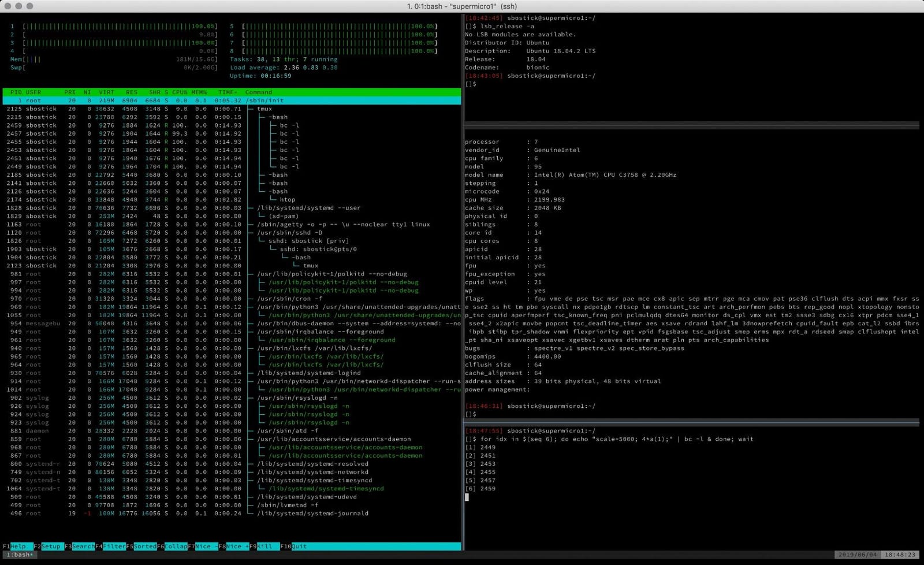Select the dbus-daemon process row
This screenshot has width=924, height=565.
tap(232, 324)
